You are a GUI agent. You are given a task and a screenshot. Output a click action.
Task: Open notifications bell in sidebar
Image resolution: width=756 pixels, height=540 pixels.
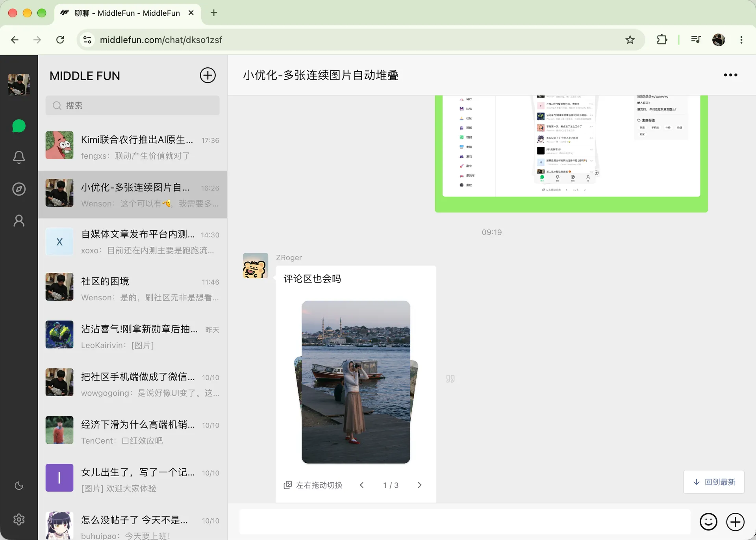tap(19, 157)
